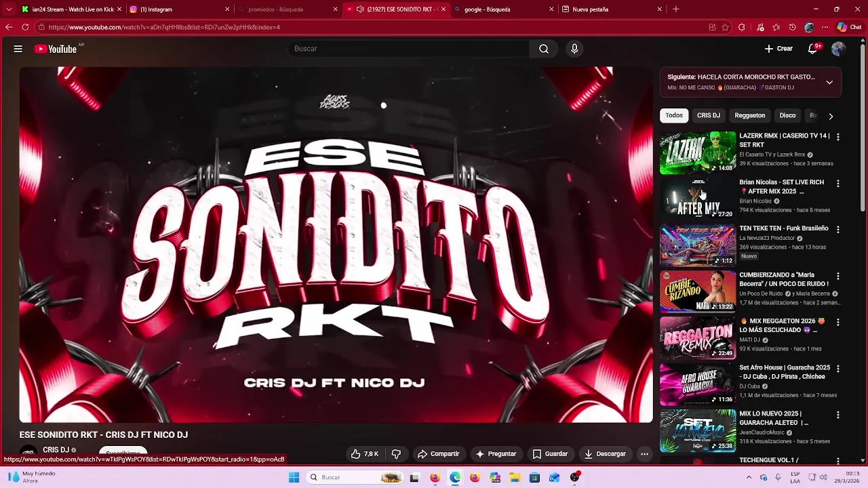Viewport: 868px width, 488px height.
Task: Options menu for MIX REGGAETON 2026 video
Action: click(x=837, y=323)
